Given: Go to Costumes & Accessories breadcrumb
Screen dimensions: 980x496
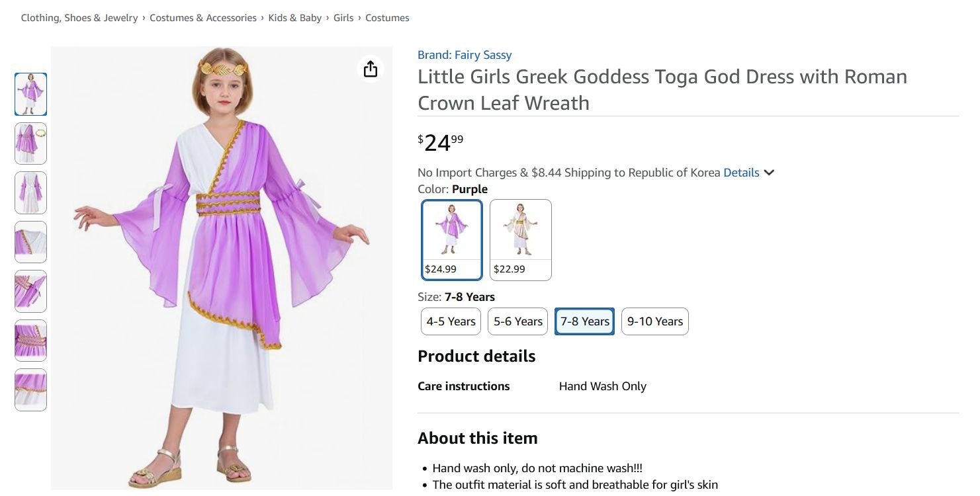Looking at the screenshot, I should click(x=203, y=18).
